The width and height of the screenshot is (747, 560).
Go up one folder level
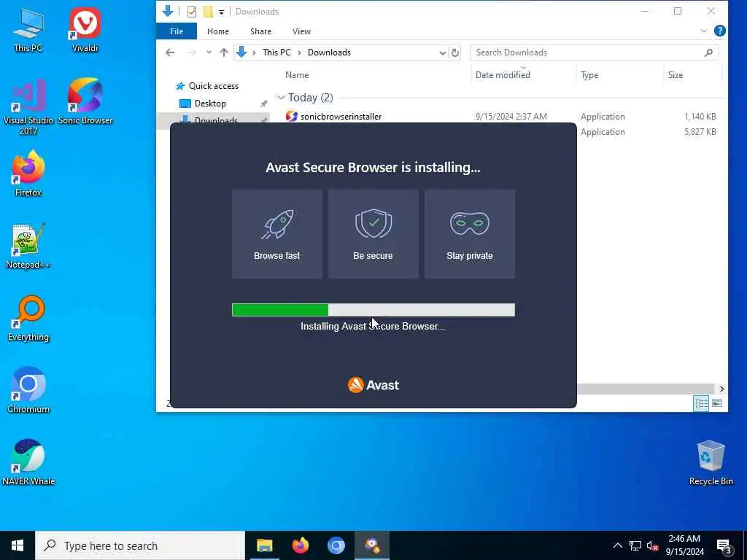click(x=224, y=52)
